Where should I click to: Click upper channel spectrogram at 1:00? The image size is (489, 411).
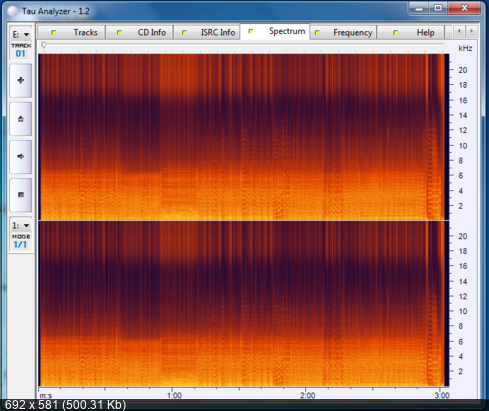(172, 137)
